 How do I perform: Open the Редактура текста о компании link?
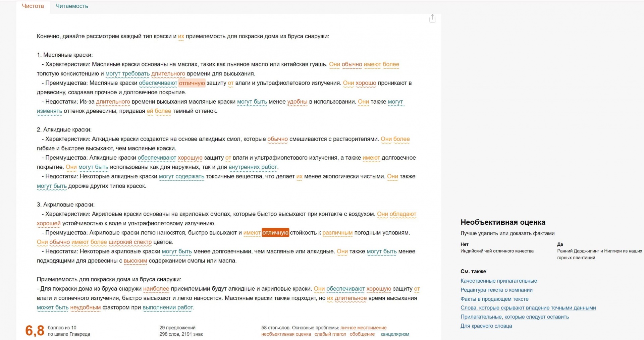coord(496,290)
